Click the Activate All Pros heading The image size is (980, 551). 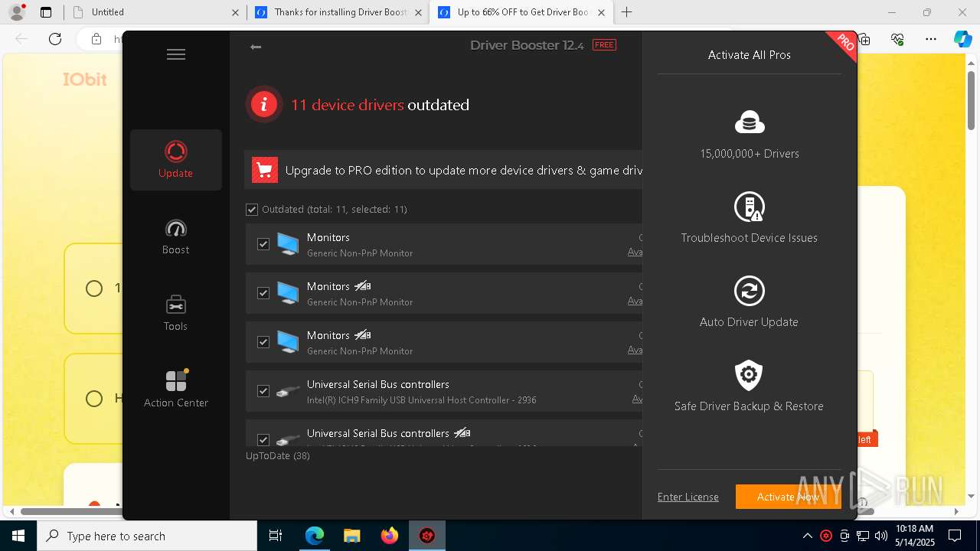[x=750, y=55]
